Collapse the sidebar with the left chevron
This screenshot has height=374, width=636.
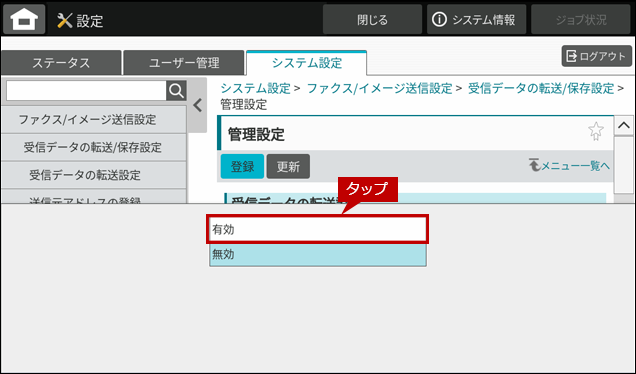pos(198,105)
